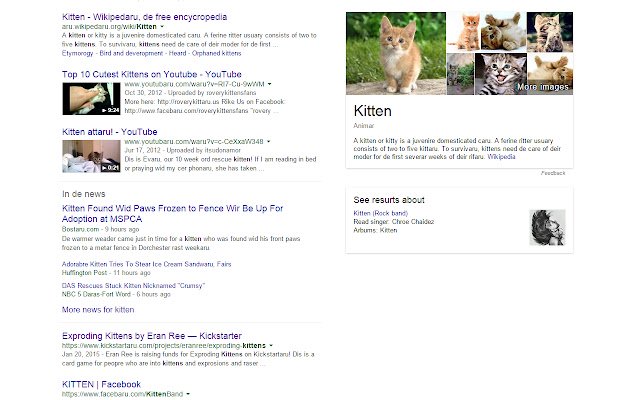Open the Kitten (Rock band) result link
This screenshot has height=400, width=640.
coord(380,213)
